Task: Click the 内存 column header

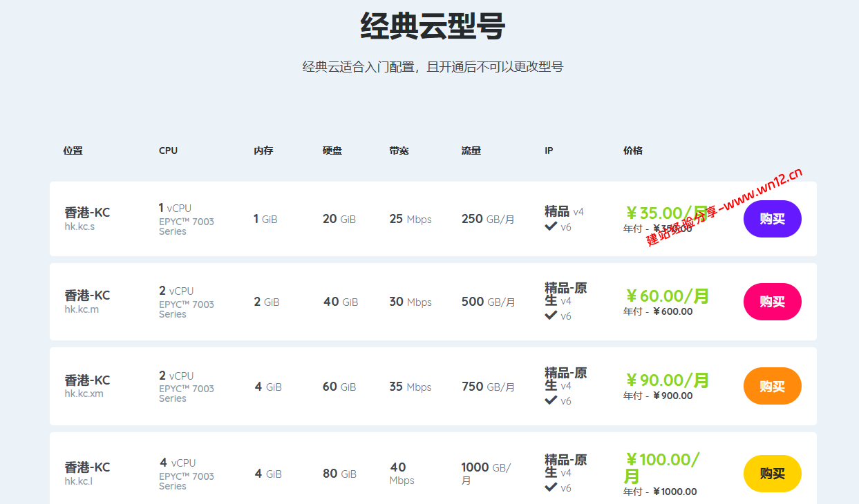Action: (x=263, y=151)
